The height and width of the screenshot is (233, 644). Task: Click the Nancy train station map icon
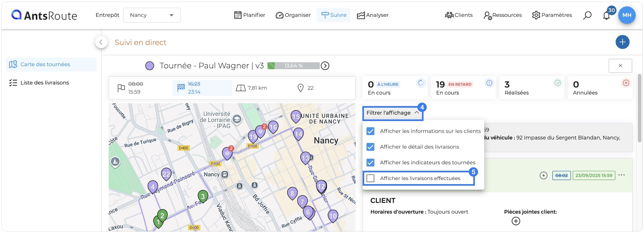pyautogui.click(x=225, y=174)
